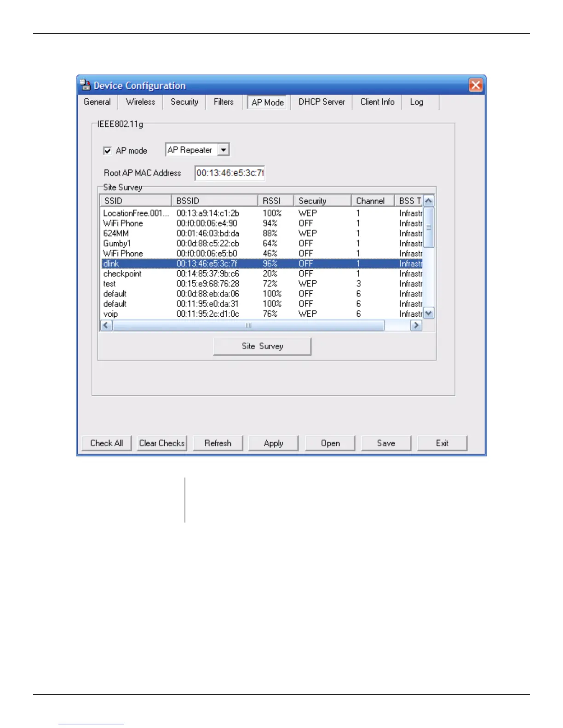
Task: Click the channel 3 value for test
Action: (358, 284)
